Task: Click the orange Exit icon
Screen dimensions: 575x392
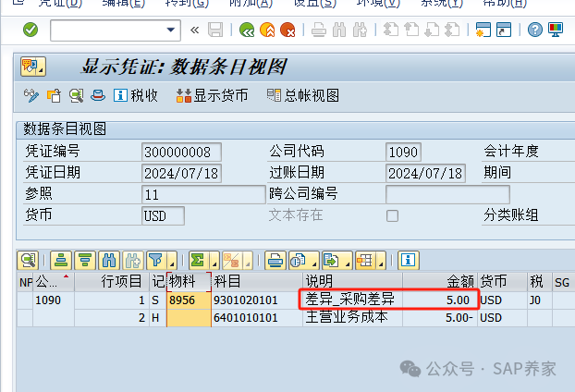Action: tap(267, 30)
